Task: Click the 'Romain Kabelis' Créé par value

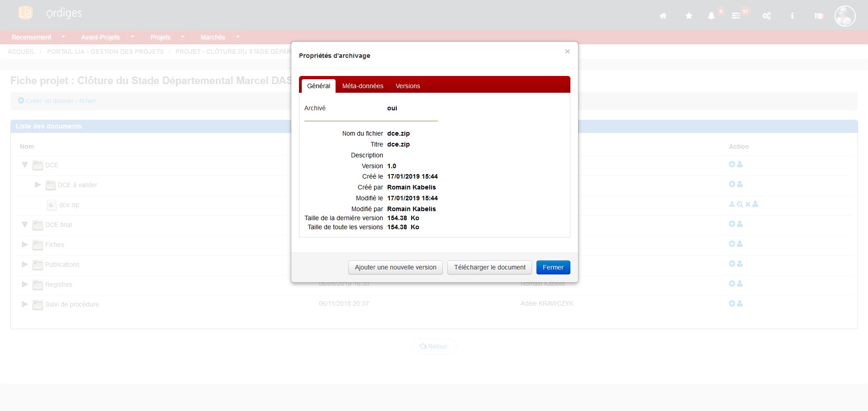Action: pos(412,187)
